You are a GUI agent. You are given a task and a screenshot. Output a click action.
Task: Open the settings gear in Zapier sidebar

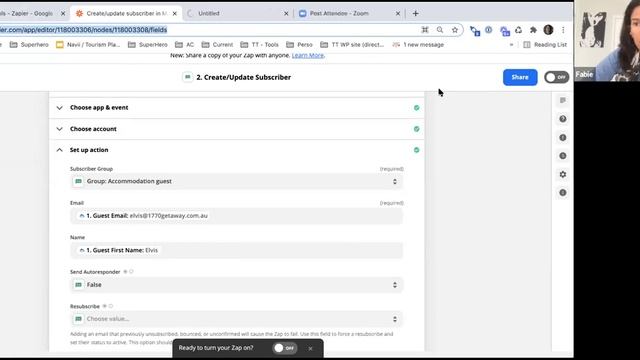pos(563,174)
